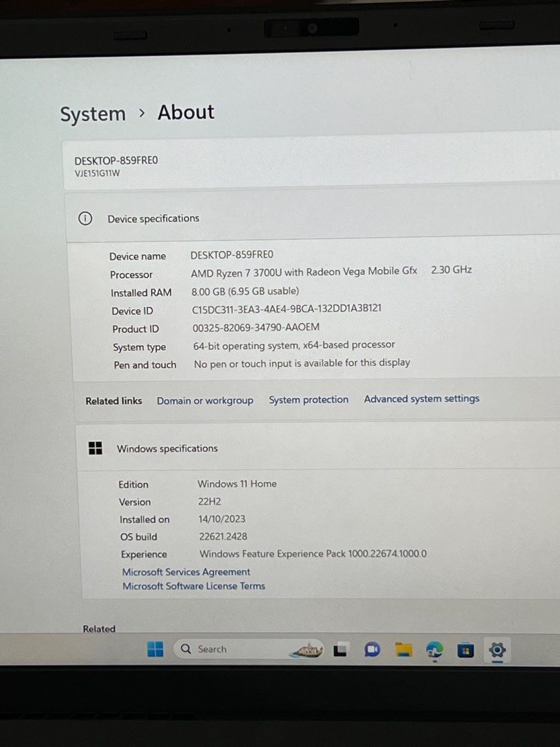
Task: Collapse the Windows specifications section header
Action: pyautogui.click(x=318, y=448)
